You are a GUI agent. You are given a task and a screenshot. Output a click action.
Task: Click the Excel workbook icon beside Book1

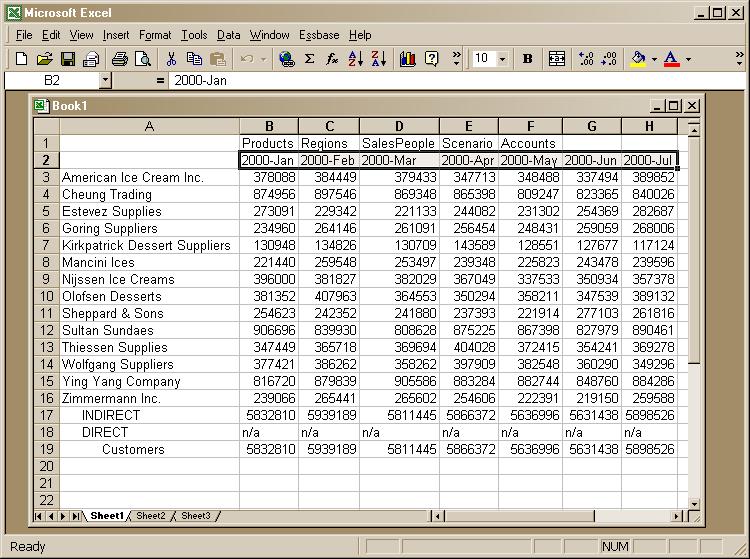point(42,106)
